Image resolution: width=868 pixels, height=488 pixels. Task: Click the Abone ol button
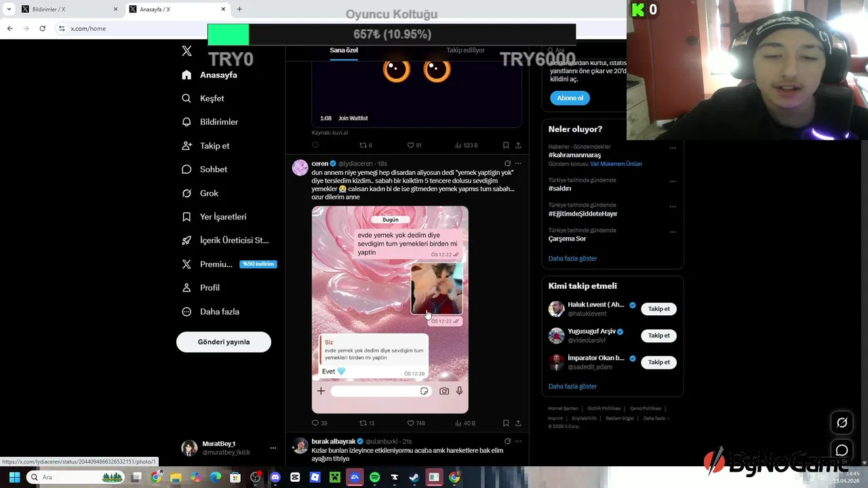pyautogui.click(x=570, y=98)
